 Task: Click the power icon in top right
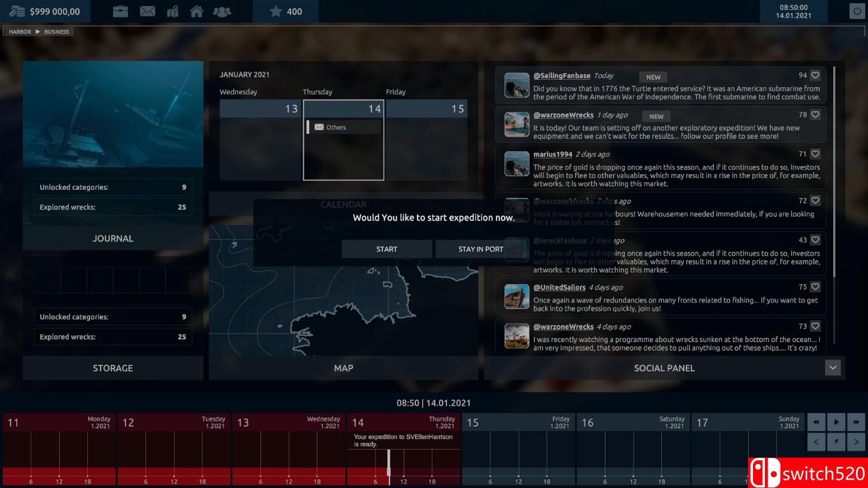(857, 11)
